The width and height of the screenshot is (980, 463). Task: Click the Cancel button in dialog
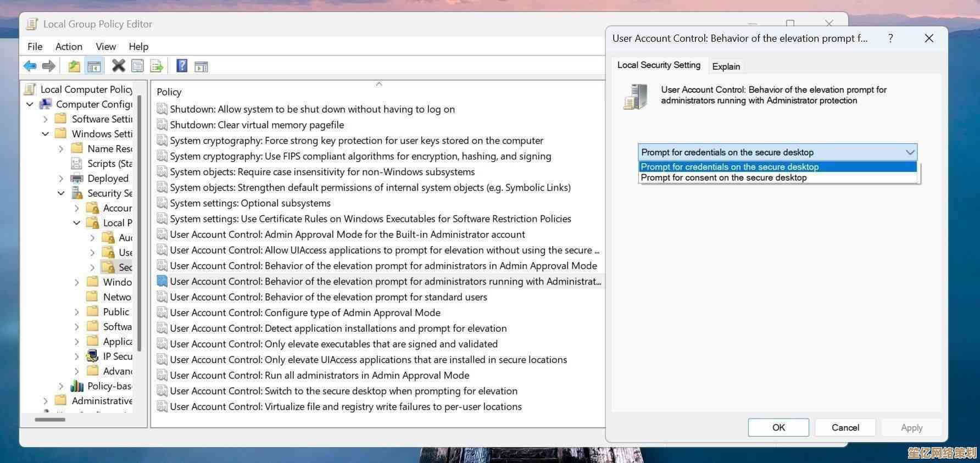pyautogui.click(x=845, y=427)
